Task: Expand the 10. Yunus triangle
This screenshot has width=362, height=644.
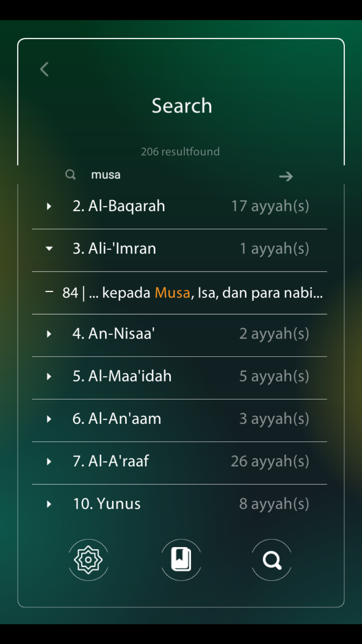Action: point(49,504)
